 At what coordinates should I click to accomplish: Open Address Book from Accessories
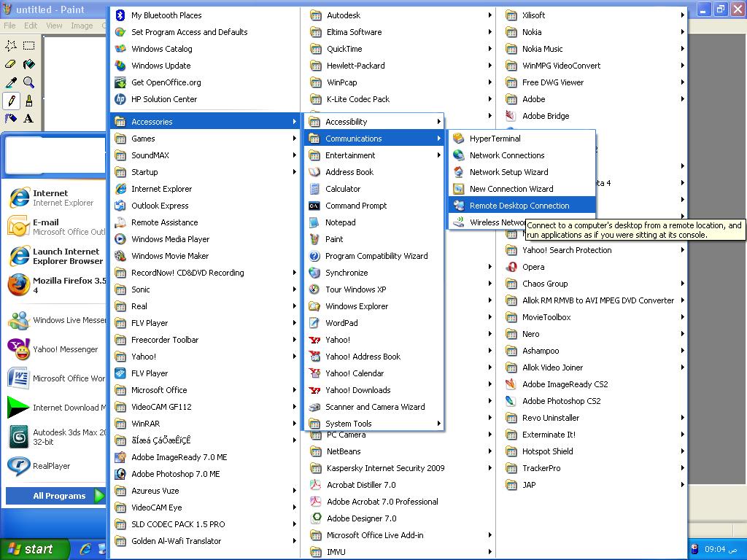coord(374,172)
